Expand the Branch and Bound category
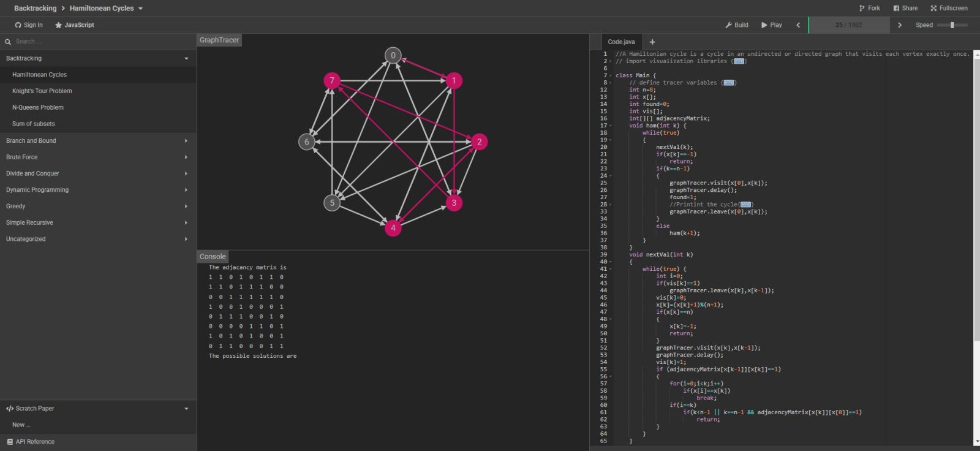 [x=186, y=141]
